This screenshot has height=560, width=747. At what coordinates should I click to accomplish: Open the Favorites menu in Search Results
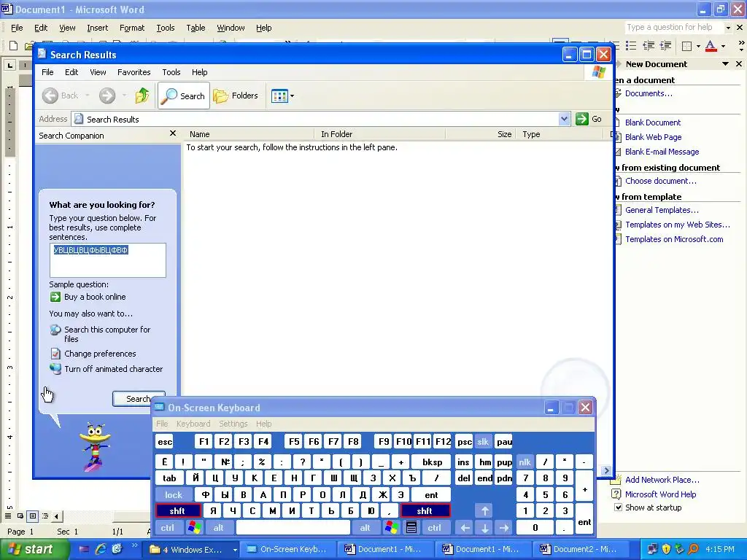pos(134,72)
